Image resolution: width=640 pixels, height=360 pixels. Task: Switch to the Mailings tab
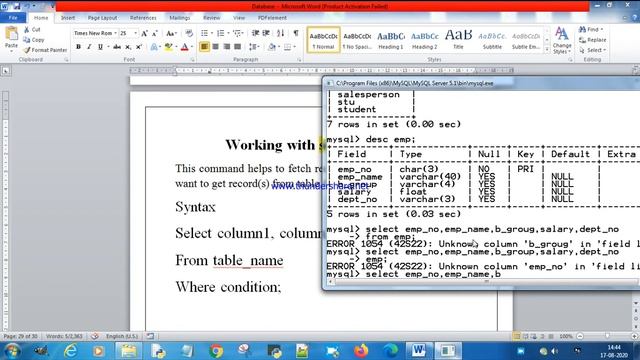(180, 18)
